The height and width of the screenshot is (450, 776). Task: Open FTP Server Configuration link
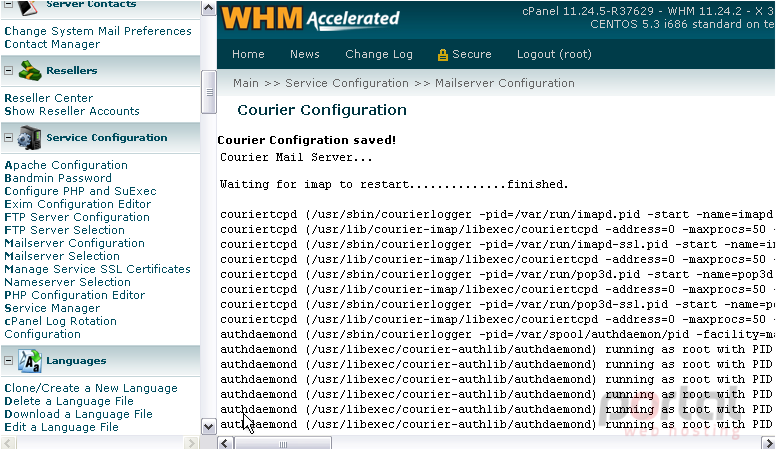tap(77, 217)
